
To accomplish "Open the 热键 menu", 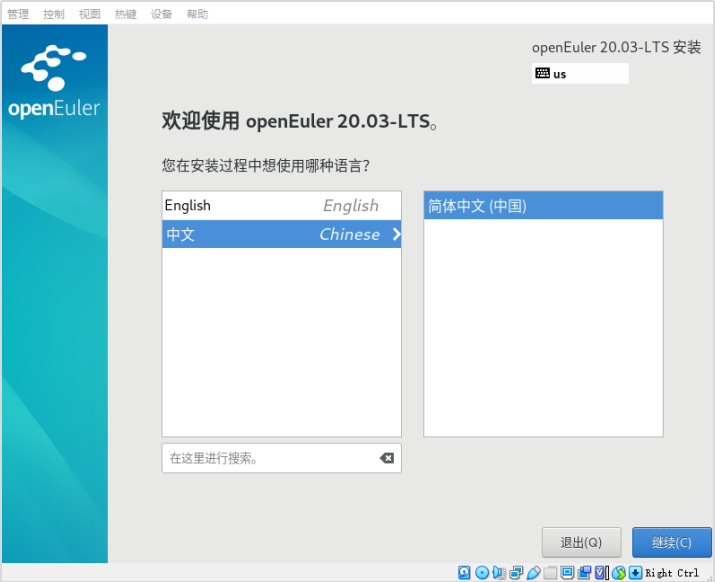I will pos(126,14).
